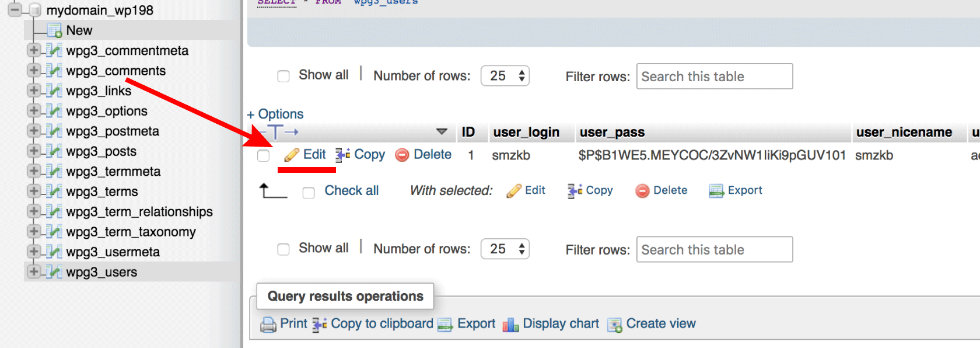
Task: Click the With selected Edit link
Action: click(x=535, y=190)
